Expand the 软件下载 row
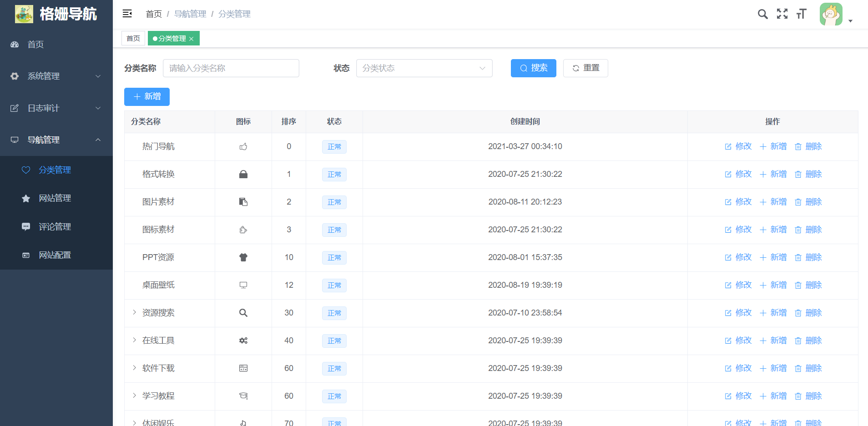Image resolution: width=868 pixels, height=426 pixels. pos(135,368)
